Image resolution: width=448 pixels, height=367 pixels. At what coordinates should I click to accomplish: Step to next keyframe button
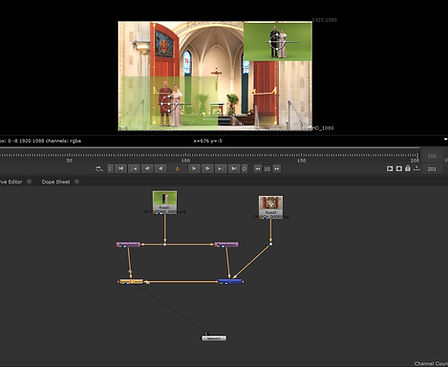click(x=220, y=169)
